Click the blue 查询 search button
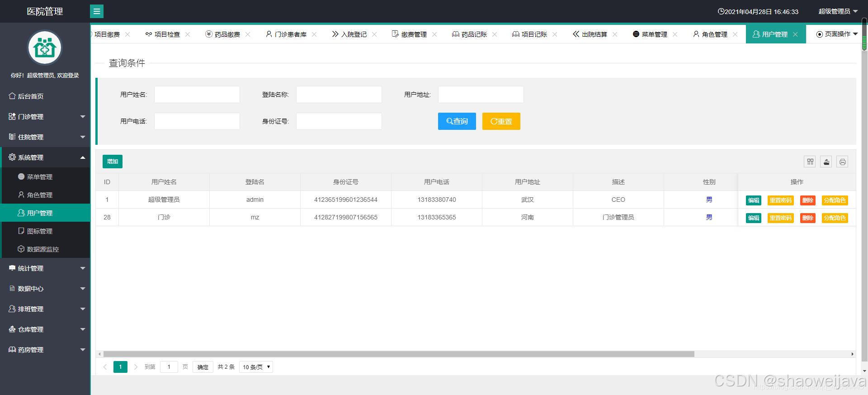 pyautogui.click(x=457, y=121)
